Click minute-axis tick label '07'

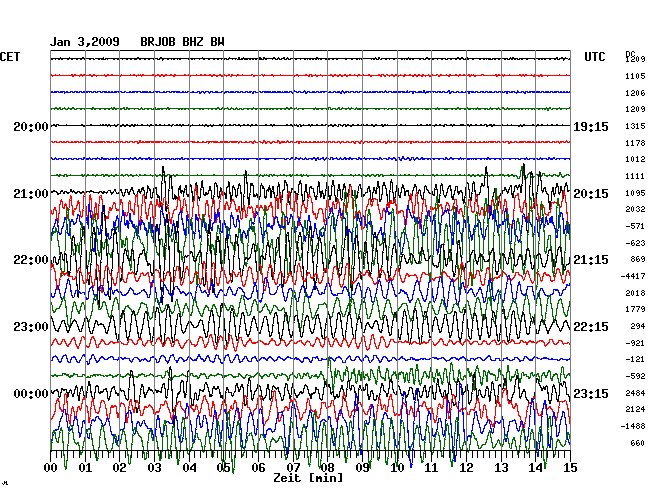click(x=293, y=468)
